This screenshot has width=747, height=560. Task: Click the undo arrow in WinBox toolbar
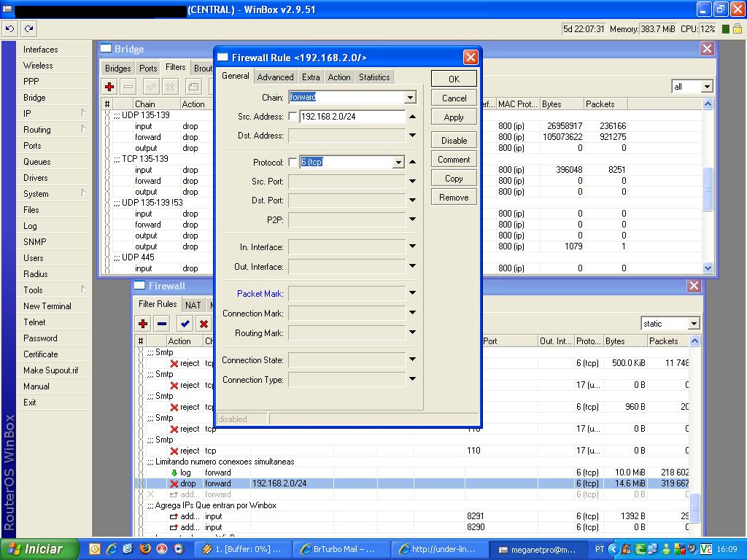pos(9,29)
